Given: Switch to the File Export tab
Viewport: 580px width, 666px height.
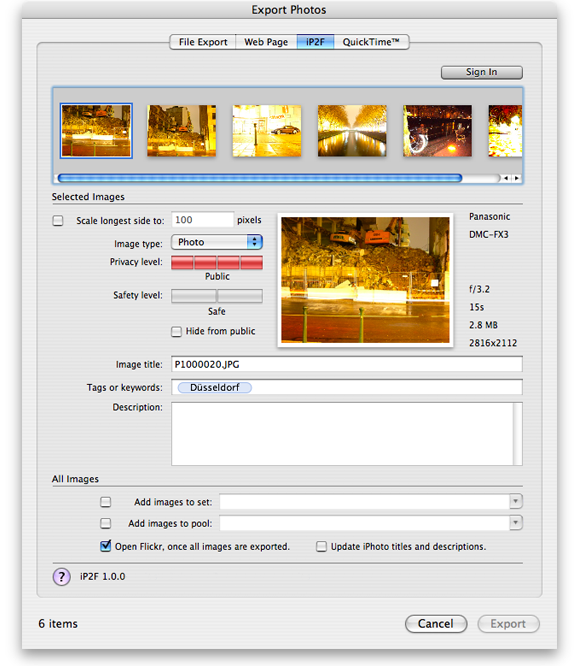Looking at the screenshot, I should (x=203, y=42).
